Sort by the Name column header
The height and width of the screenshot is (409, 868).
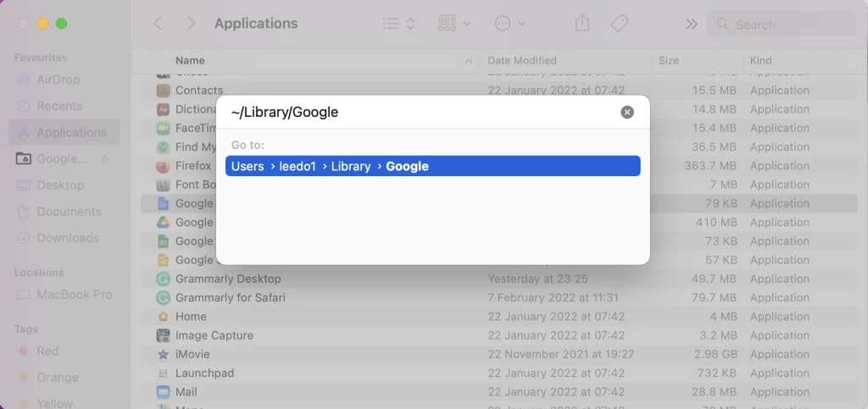[190, 61]
